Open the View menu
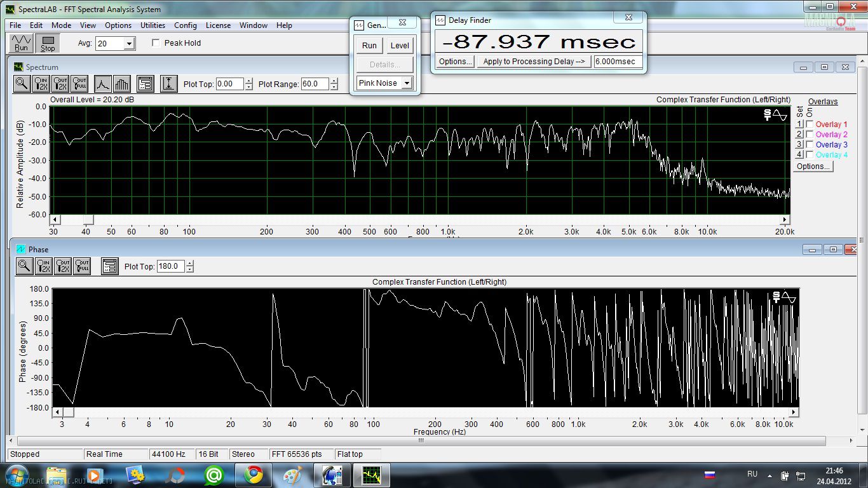The width and height of the screenshot is (868, 488). pos(88,25)
